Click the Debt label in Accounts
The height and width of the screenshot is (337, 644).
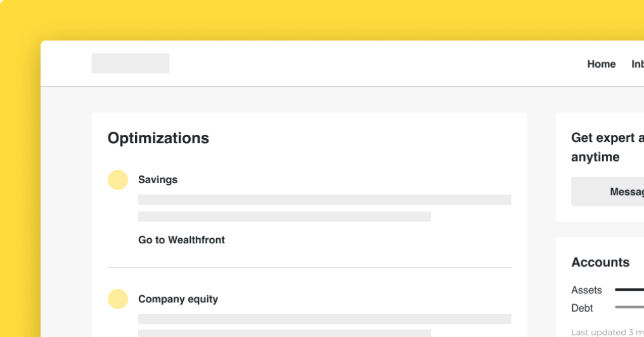pos(582,308)
